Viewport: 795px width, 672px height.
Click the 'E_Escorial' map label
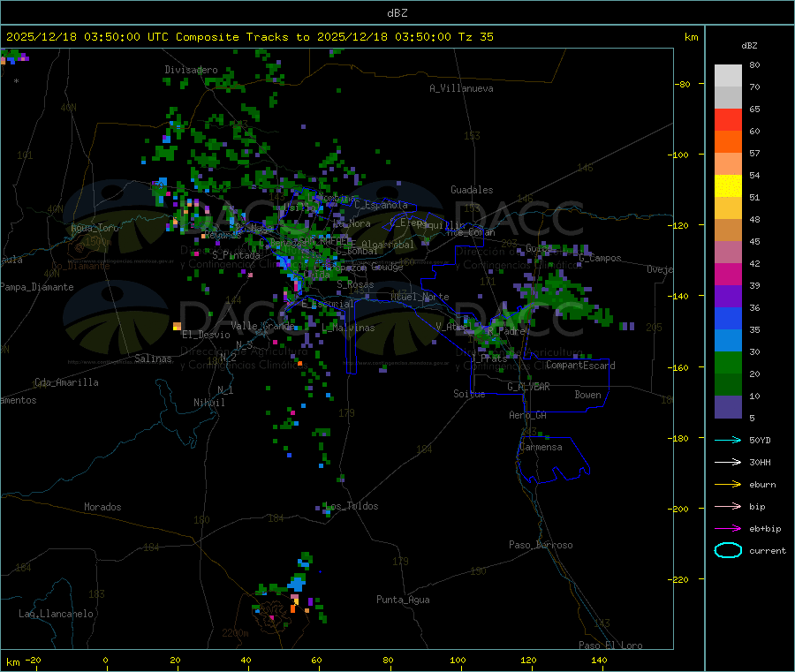(x=328, y=304)
